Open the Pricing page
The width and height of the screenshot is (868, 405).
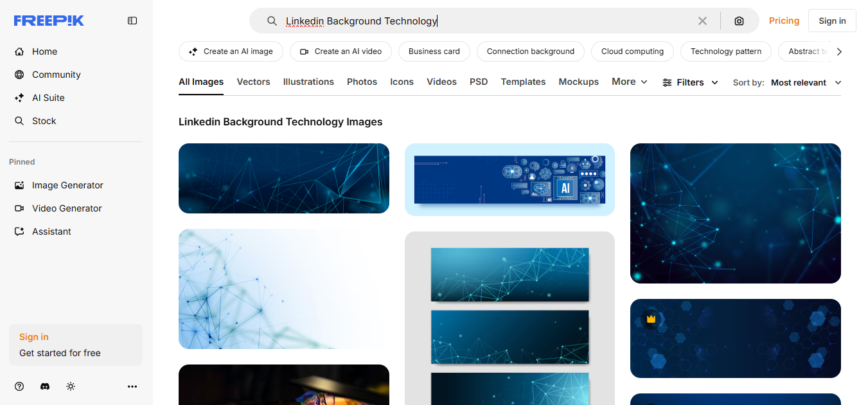[x=784, y=21]
